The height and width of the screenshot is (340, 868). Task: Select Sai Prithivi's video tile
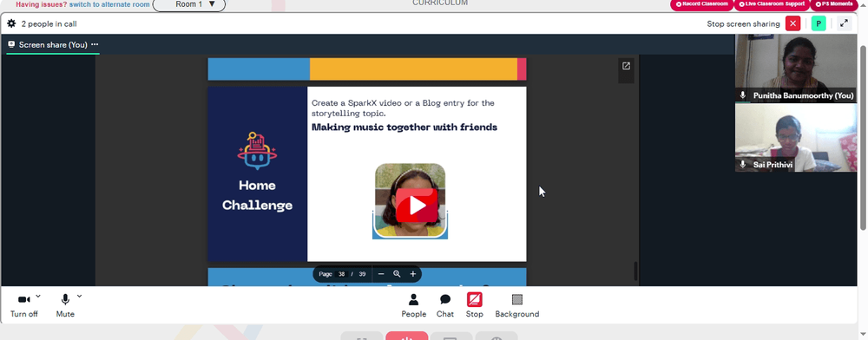tap(795, 138)
